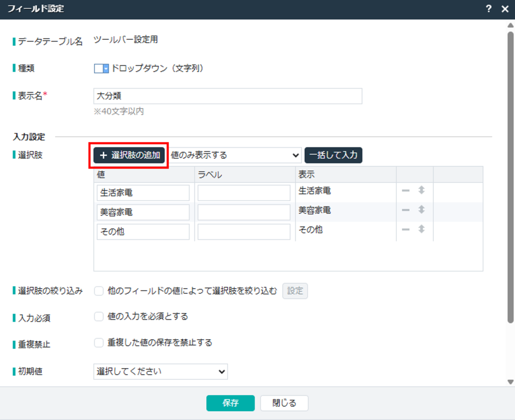
Task: Click the reorder arrows for 美容家電 row
Action: 421,210
